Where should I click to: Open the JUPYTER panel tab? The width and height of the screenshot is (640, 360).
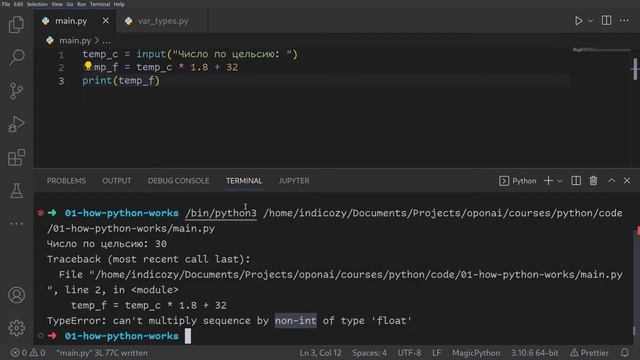tap(294, 181)
